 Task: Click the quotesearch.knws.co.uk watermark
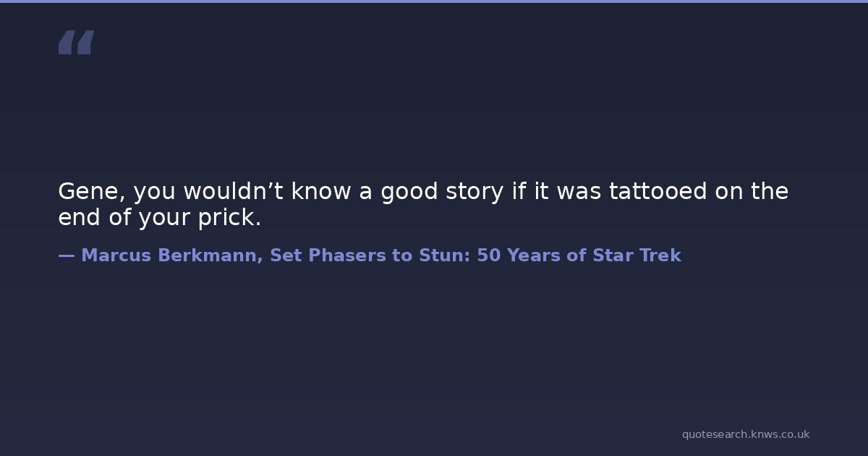pos(745,434)
